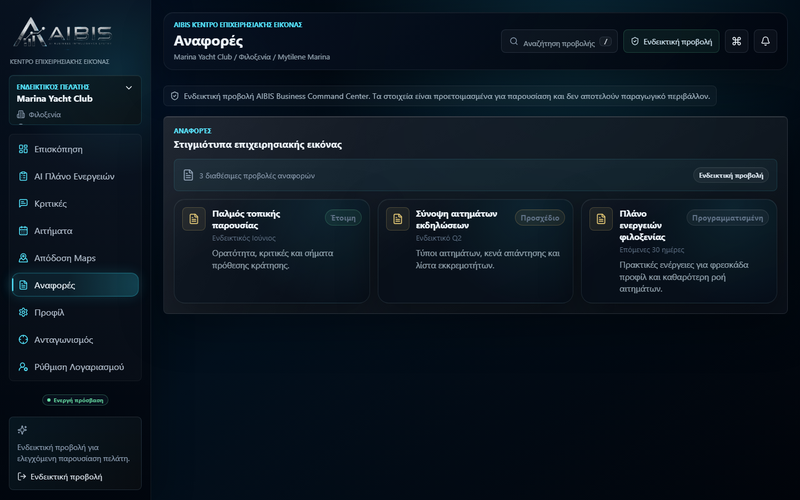Click the AI Πλάνο Ενεργειών clipboard icon
The image size is (800, 500).
pyautogui.click(x=23, y=176)
